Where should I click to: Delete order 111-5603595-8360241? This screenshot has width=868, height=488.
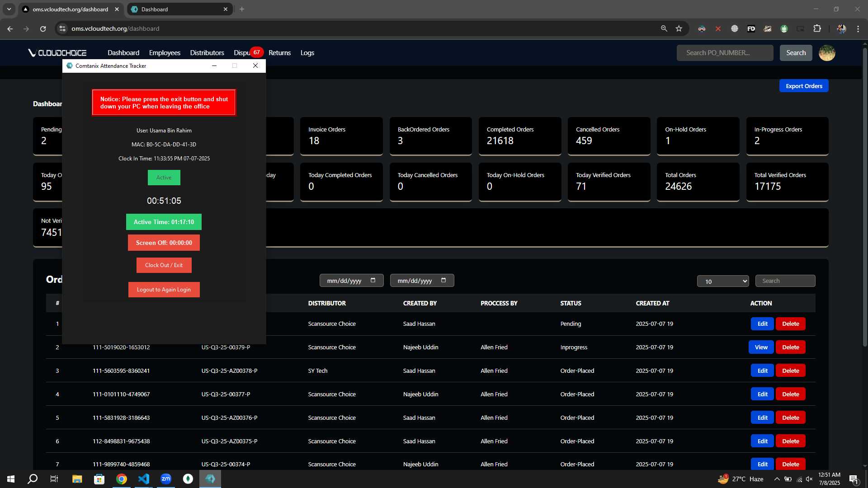point(790,371)
